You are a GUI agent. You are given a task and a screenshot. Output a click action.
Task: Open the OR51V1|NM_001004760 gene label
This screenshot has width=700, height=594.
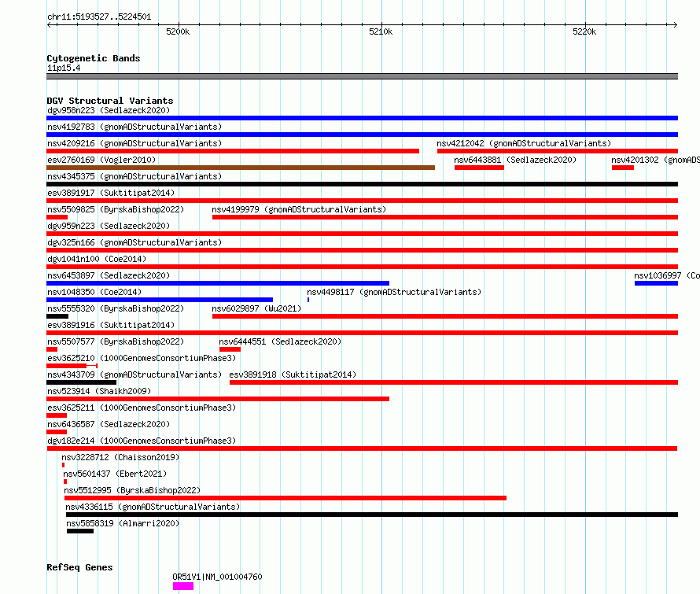[217, 577]
